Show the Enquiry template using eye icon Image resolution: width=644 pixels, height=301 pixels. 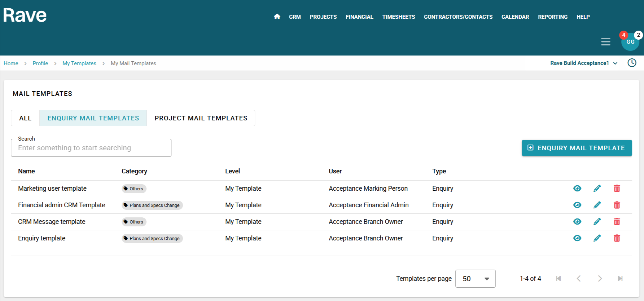[x=577, y=238]
